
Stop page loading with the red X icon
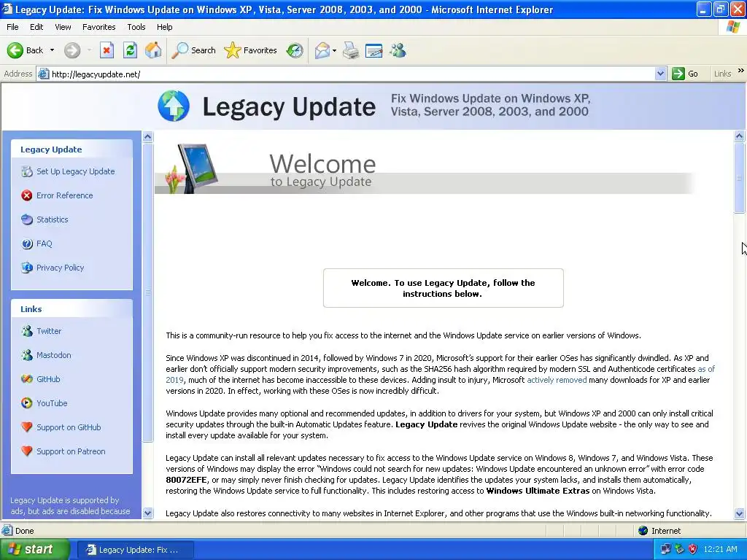107,50
